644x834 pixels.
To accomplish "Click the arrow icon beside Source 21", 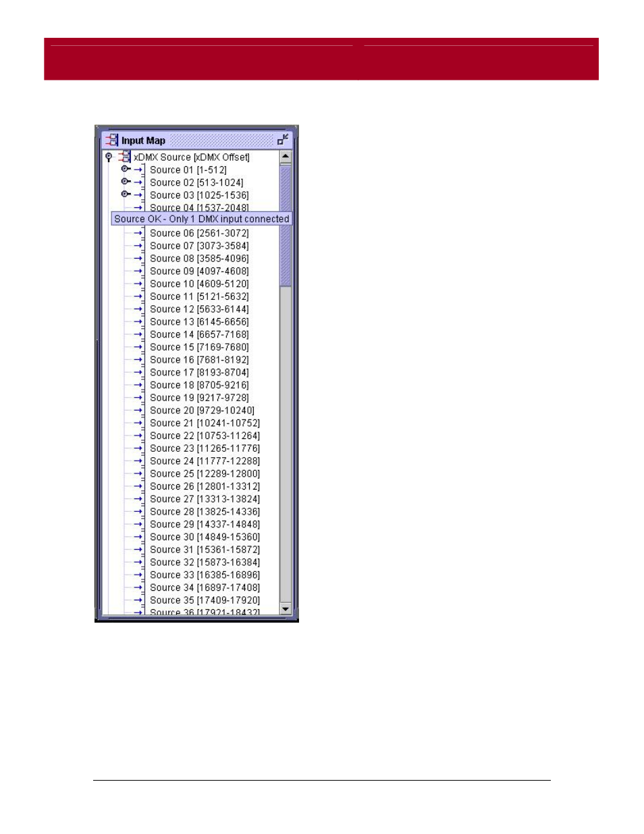I will [139, 423].
